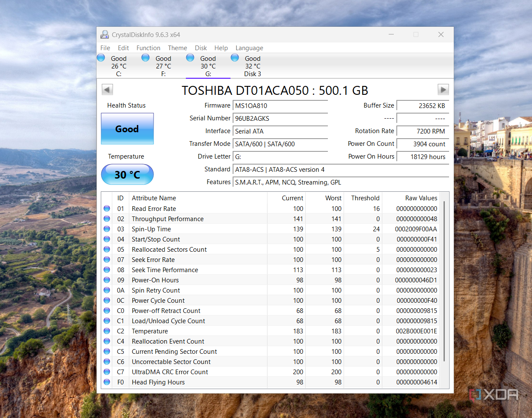Switch to the Disk 3 tab
The width and height of the screenshot is (532, 418).
point(253,66)
